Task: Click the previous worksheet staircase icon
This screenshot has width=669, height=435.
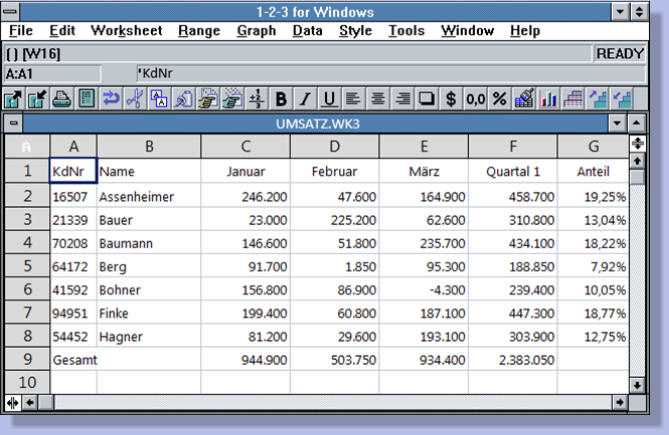Action: click(622, 99)
